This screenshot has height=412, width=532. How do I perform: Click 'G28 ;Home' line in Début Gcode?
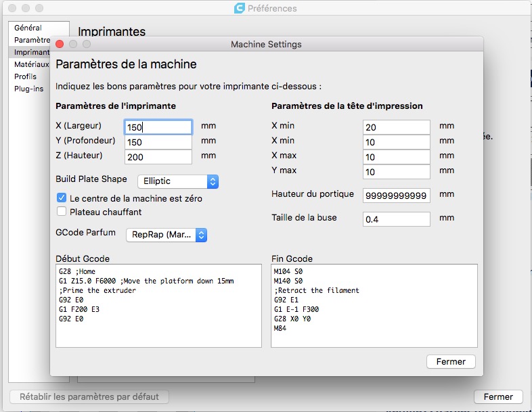pos(77,271)
